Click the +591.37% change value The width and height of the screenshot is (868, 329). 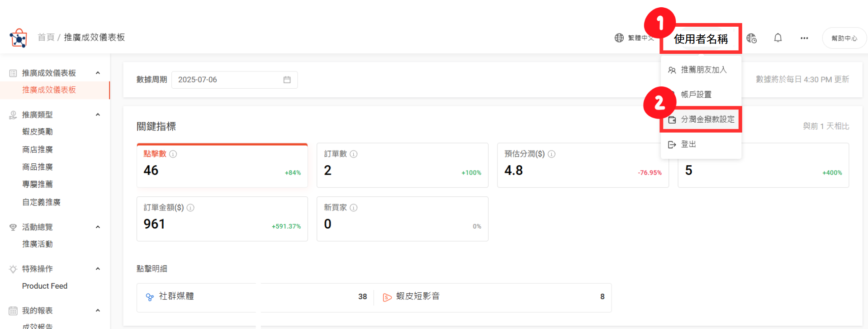(286, 226)
